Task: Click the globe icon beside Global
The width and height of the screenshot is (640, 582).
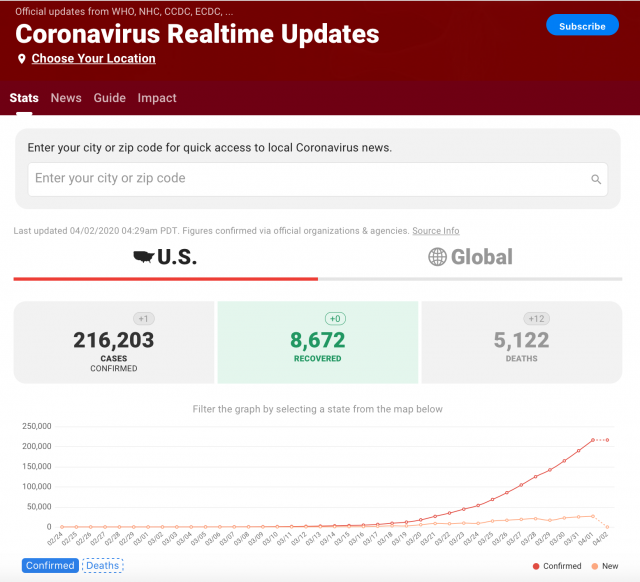Action: (437, 257)
